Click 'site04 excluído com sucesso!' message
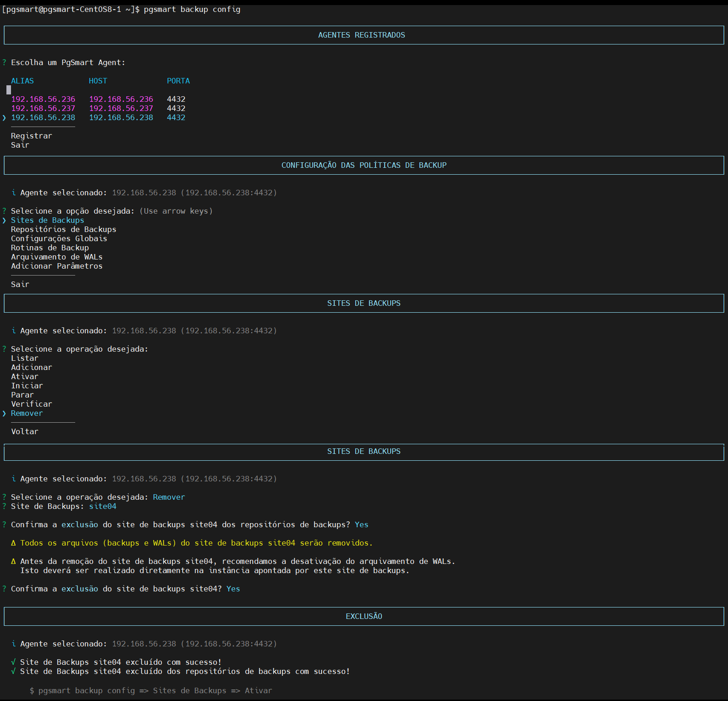728x701 pixels. coord(116,662)
